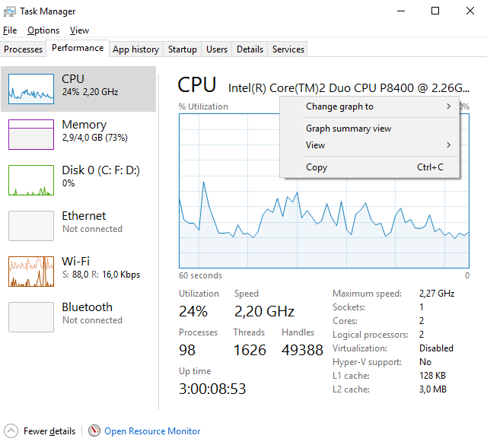Click the Fewer details arrow icon

(x=11, y=431)
